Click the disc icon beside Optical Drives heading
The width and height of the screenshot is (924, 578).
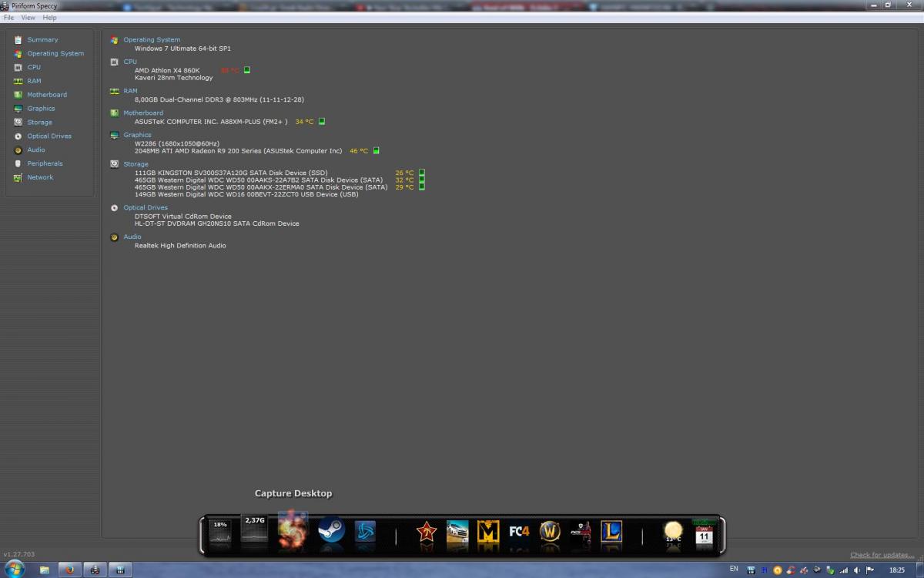point(114,207)
